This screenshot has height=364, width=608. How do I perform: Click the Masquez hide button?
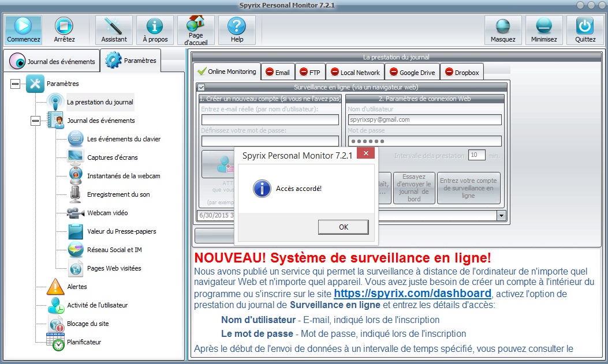(x=503, y=30)
